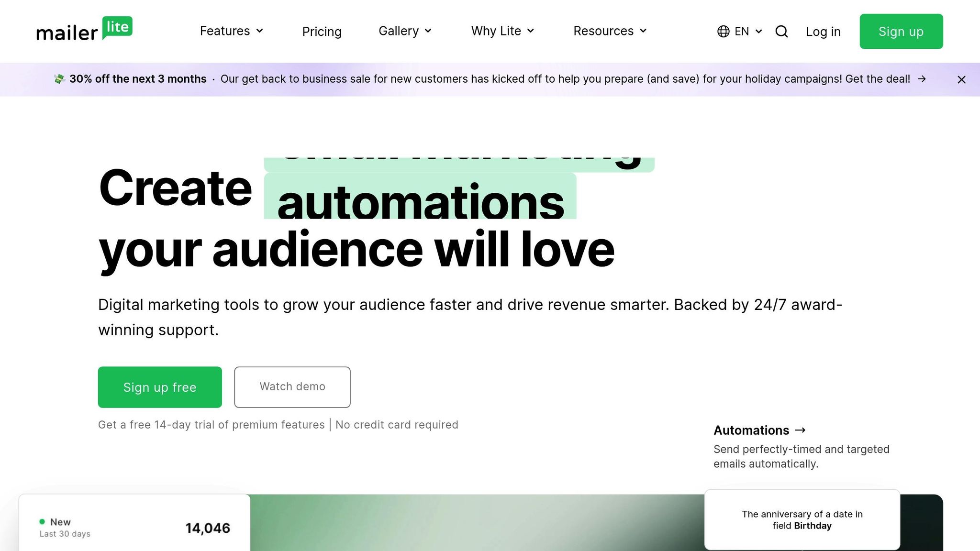The image size is (980, 551).
Task: Click the arrow next to Automations heading
Action: (x=800, y=430)
